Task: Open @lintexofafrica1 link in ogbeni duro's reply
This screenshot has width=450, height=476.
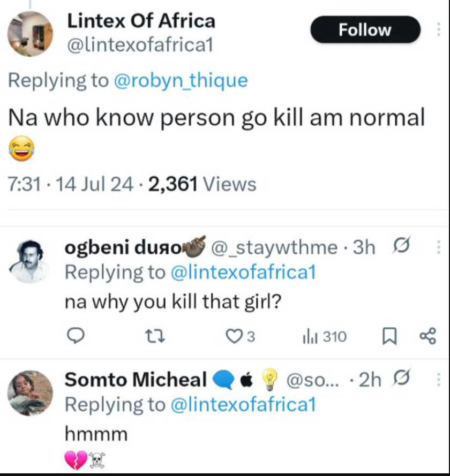Action: 243,272
